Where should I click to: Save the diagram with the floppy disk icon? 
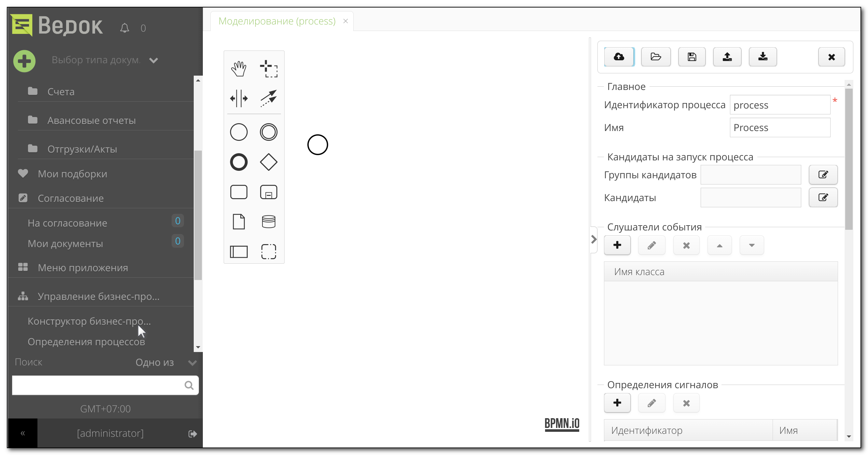click(692, 57)
